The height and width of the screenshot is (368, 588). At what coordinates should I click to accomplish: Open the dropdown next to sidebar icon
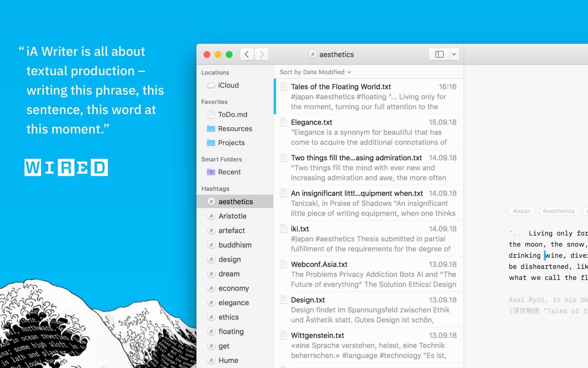tap(454, 54)
